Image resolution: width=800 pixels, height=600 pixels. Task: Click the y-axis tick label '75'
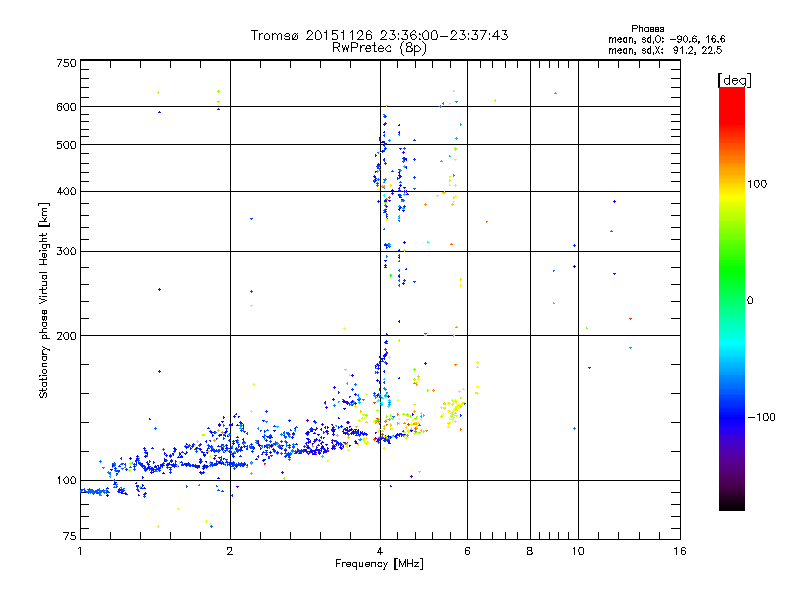coord(70,536)
